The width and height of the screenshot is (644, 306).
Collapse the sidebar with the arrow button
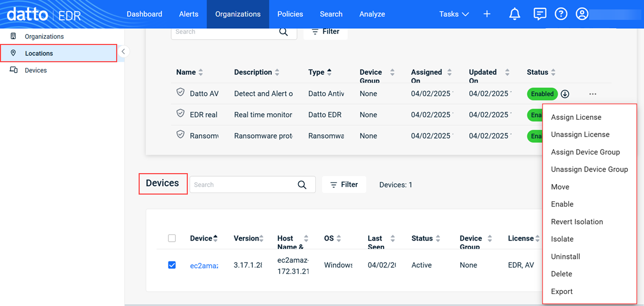(123, 51)
